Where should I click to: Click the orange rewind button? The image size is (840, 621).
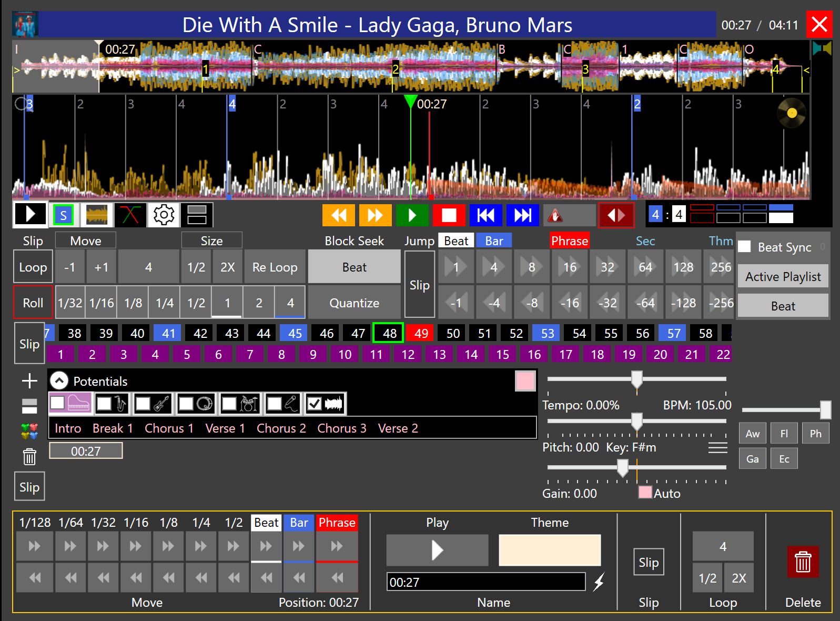point(339,215)
